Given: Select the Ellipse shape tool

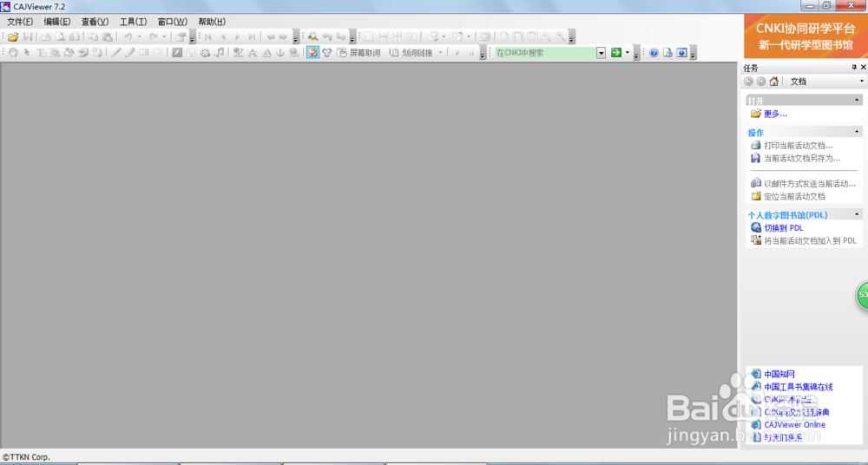Looking at the screenshot, I should pyautogui.click(x=158, y=53).
